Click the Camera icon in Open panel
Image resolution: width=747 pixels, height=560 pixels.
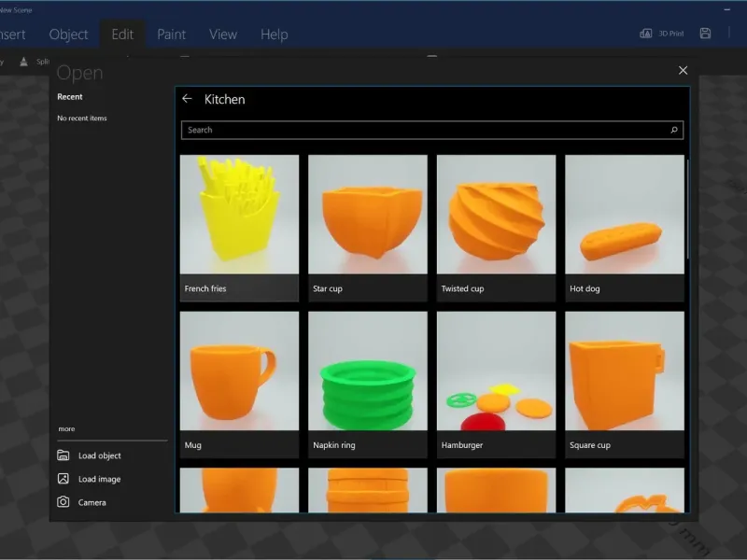[63, 502]
